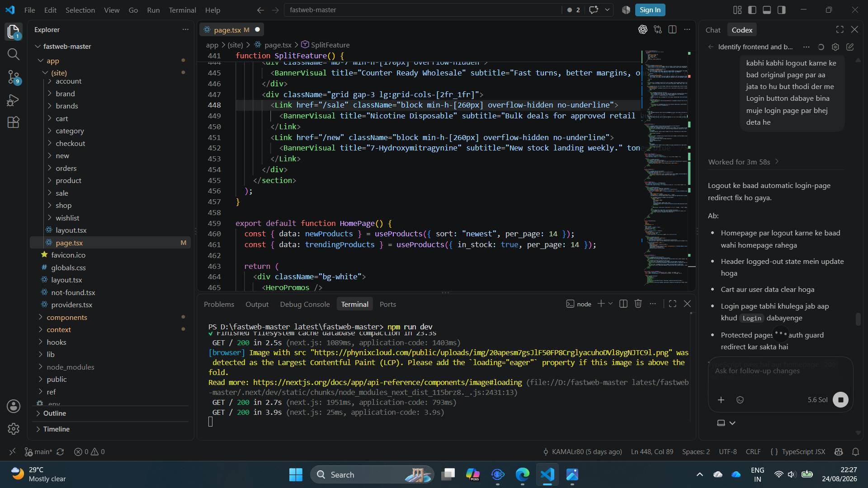The width and height of the screenshot is (868, 488).
Task: Split the terminal panel
Action: click(623, 304)
